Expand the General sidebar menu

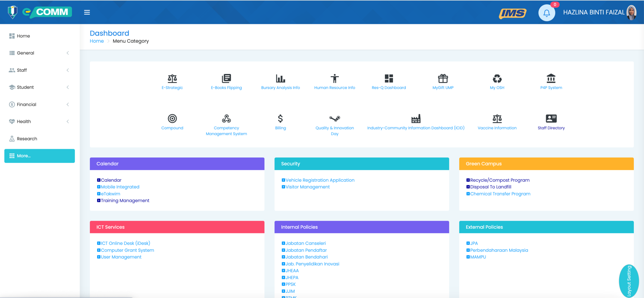(x=39, y=53)
